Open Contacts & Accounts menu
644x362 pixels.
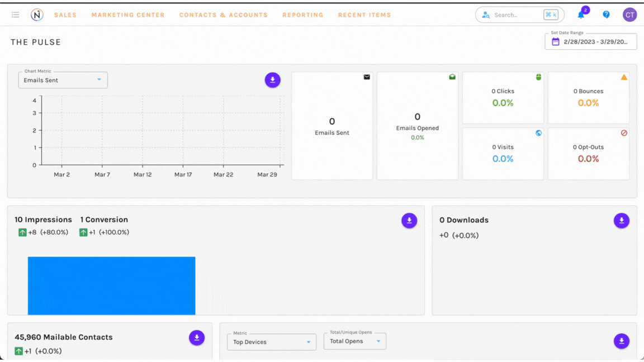[224, 15]
